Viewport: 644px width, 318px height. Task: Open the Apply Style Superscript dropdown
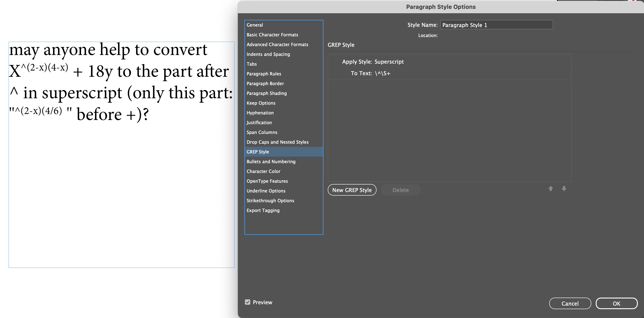click(389, 62)
